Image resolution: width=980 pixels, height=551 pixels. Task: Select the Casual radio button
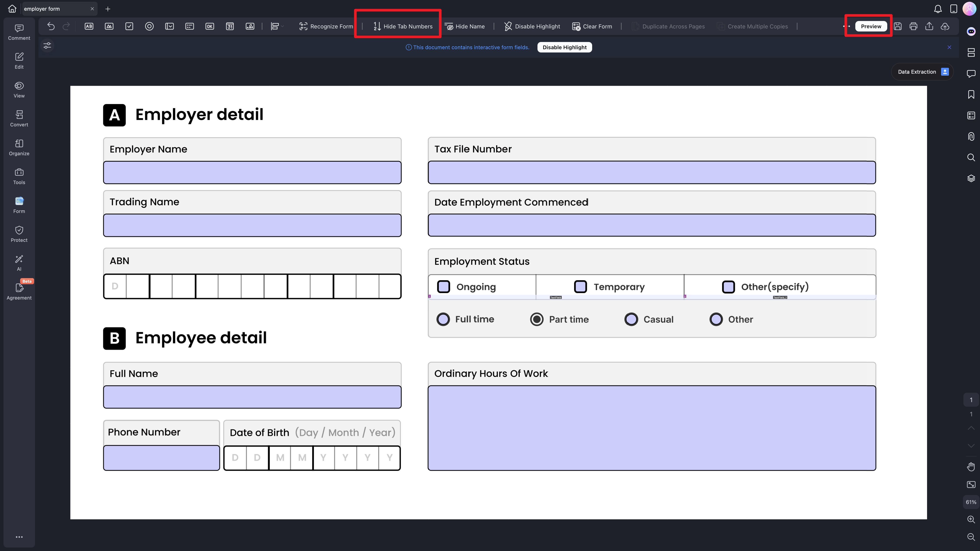(631, 319)
